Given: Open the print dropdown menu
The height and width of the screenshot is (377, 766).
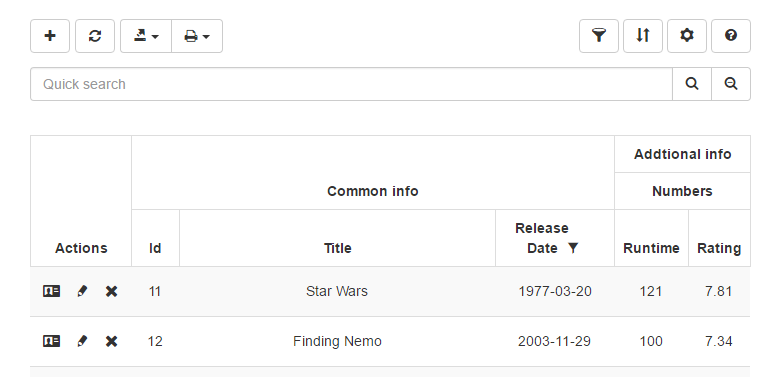Looking at the screenshot, I should [x=197, y=36].
